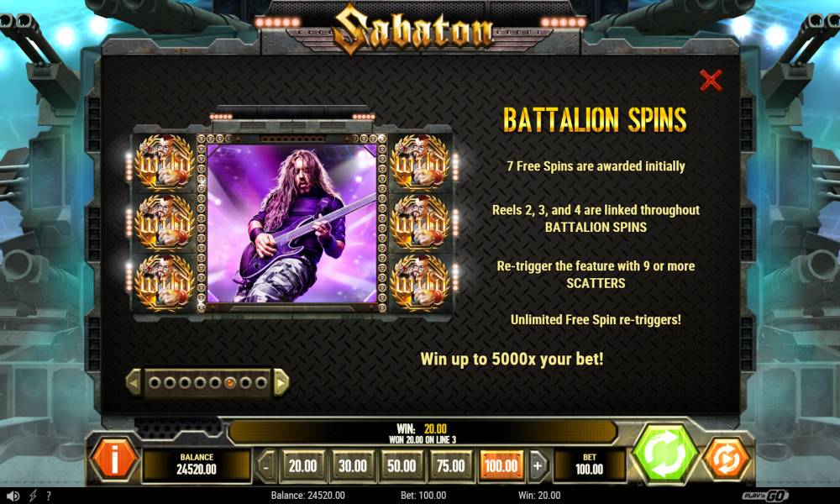Choose the 30.00 bet amount
Viewport: 840px width, 504px height.
coord(353,466)
